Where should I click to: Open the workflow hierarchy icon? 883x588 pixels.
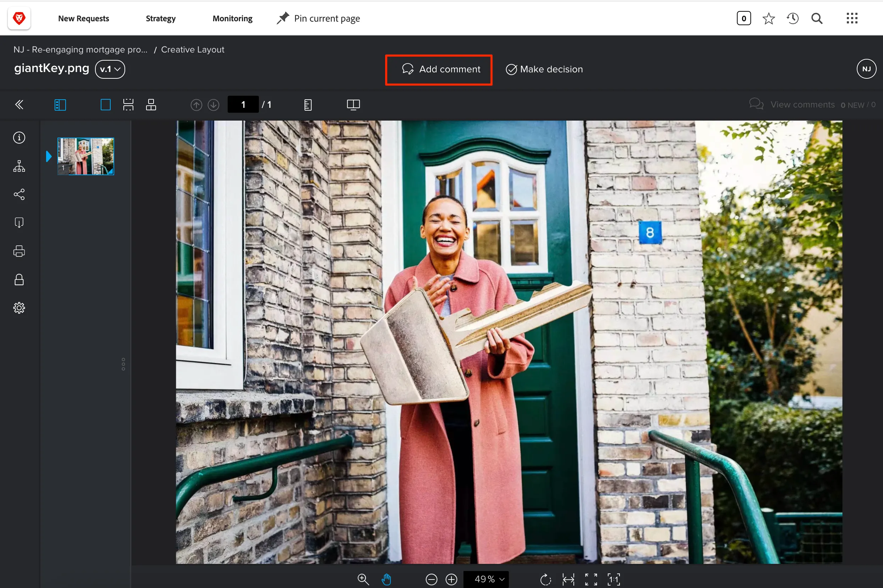point(19,166)
